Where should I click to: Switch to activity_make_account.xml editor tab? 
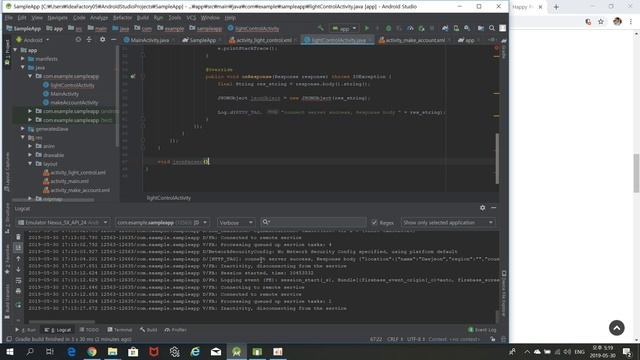point(415,40)
